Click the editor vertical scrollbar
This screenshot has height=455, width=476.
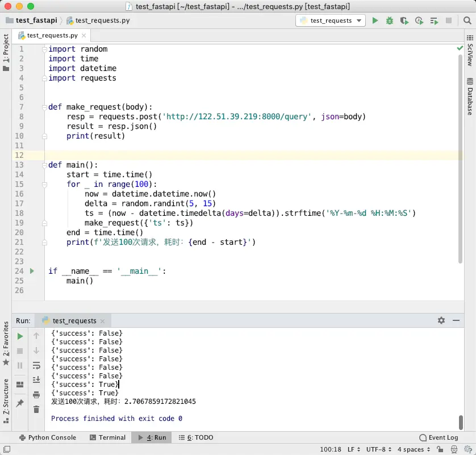point(460,158)
